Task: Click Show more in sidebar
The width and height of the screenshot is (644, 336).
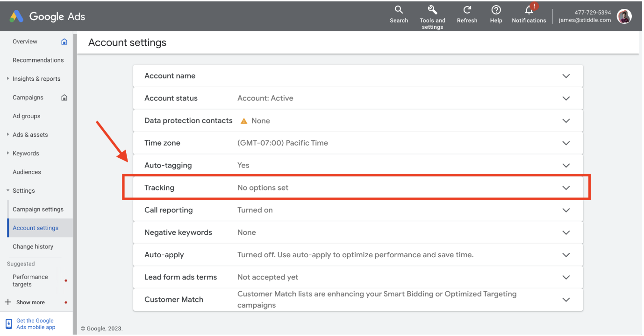Action: point(30,302)
